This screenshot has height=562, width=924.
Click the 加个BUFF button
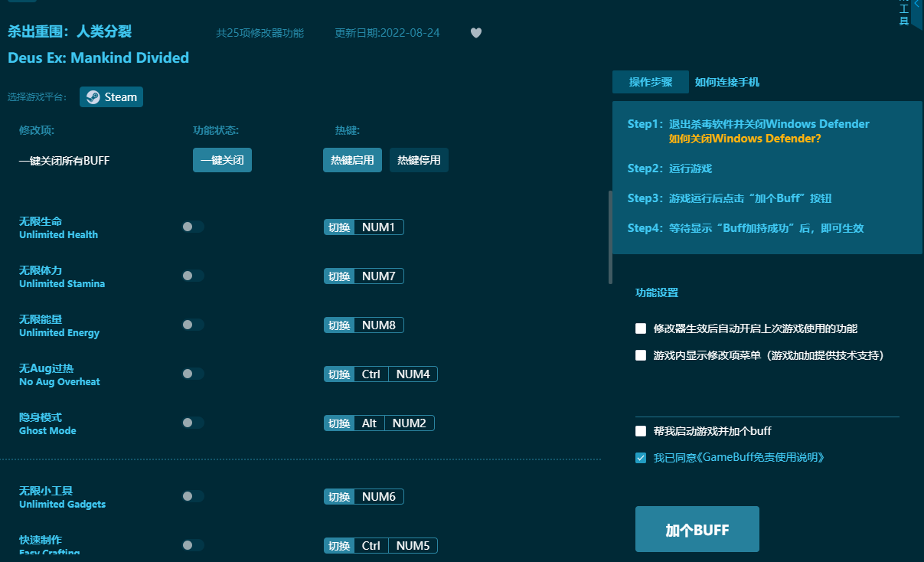click(x=697, y=529)
